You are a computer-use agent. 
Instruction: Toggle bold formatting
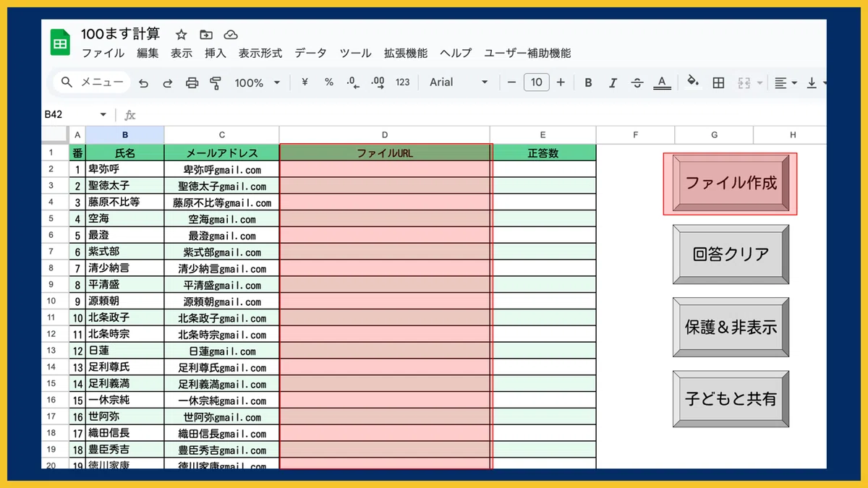click(x=588, y=82)
